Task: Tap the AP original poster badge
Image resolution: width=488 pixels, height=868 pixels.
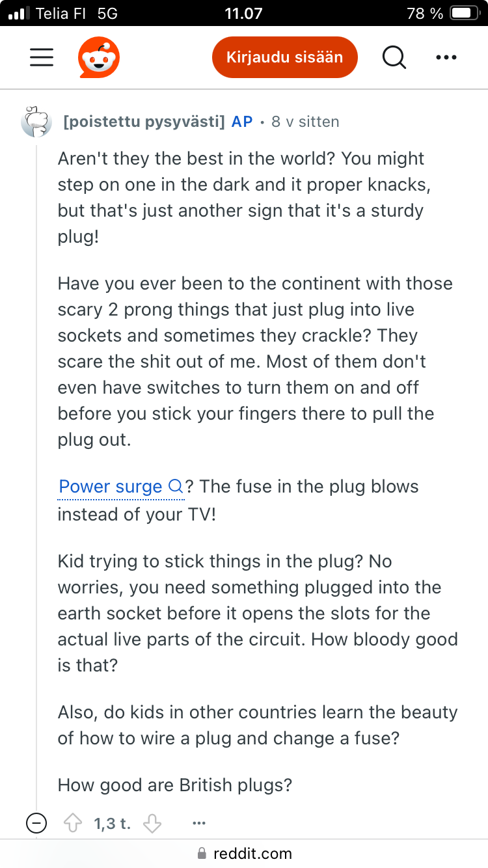Action: pos(242,122)
